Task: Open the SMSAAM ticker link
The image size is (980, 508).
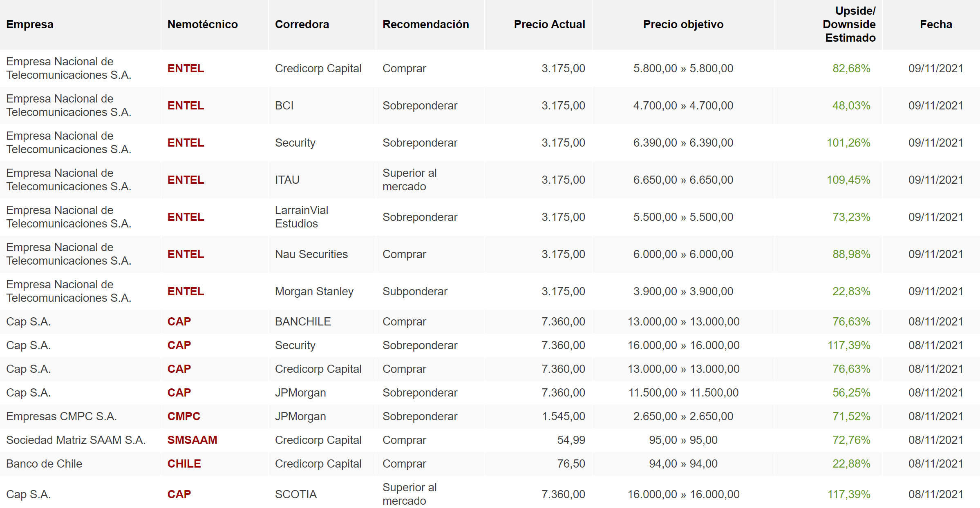Action: point(192,440)
